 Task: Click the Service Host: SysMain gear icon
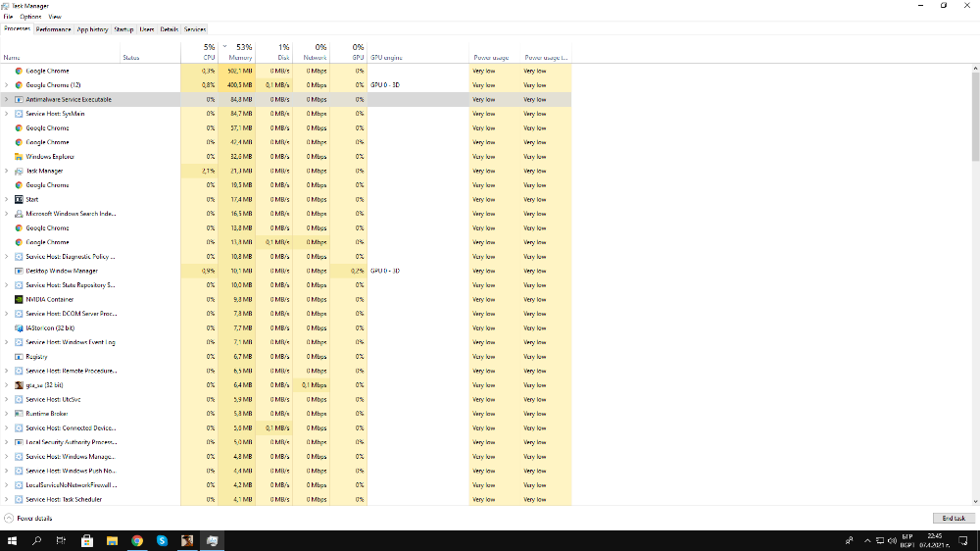tap(19, 114)
